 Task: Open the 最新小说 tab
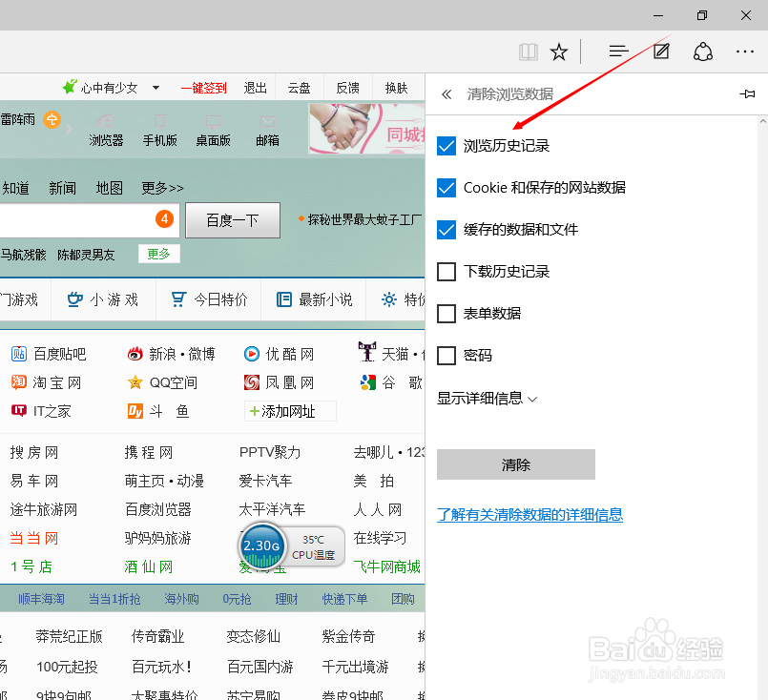click(315, 299)
